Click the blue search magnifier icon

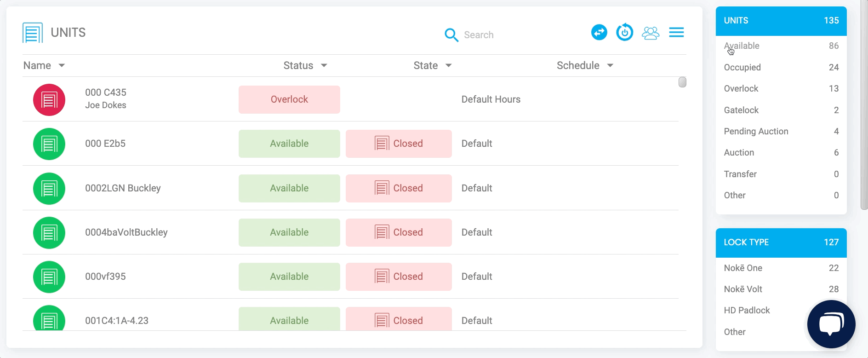451,35
